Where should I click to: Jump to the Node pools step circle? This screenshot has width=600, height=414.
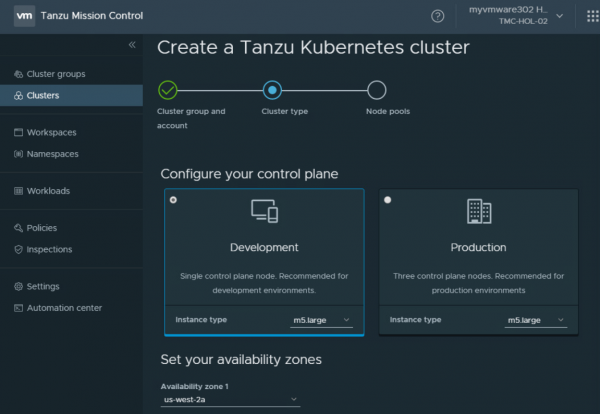tap(376, 90)
